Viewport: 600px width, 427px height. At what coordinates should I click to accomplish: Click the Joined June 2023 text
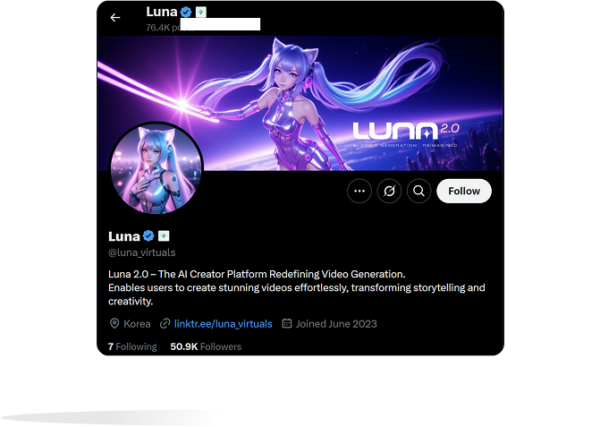click(337, 324)
